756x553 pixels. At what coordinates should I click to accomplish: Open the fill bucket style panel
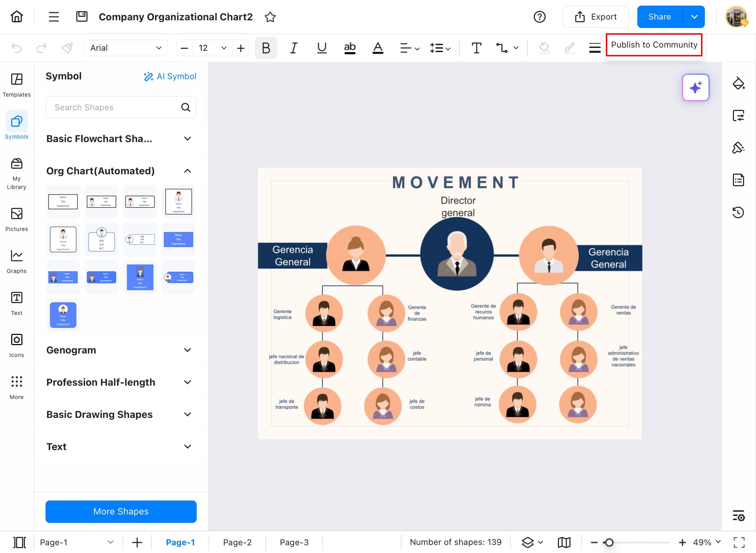pos(738,83)
